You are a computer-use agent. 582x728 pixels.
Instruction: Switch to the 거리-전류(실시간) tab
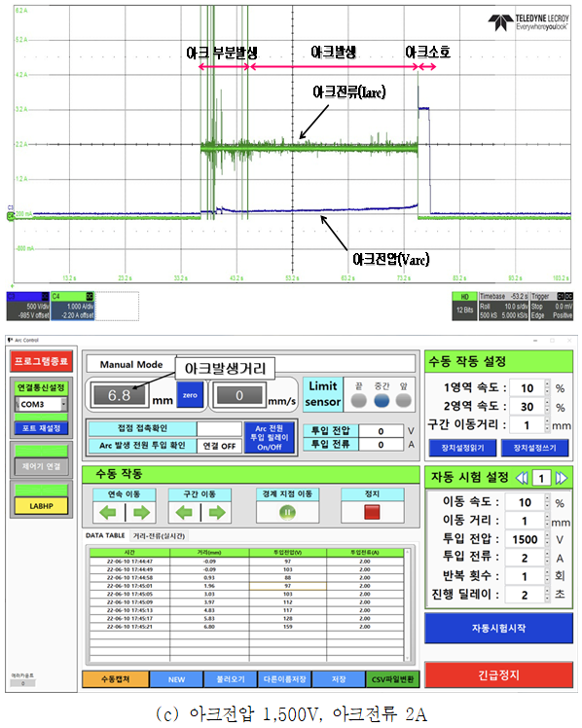click(159, 536)
